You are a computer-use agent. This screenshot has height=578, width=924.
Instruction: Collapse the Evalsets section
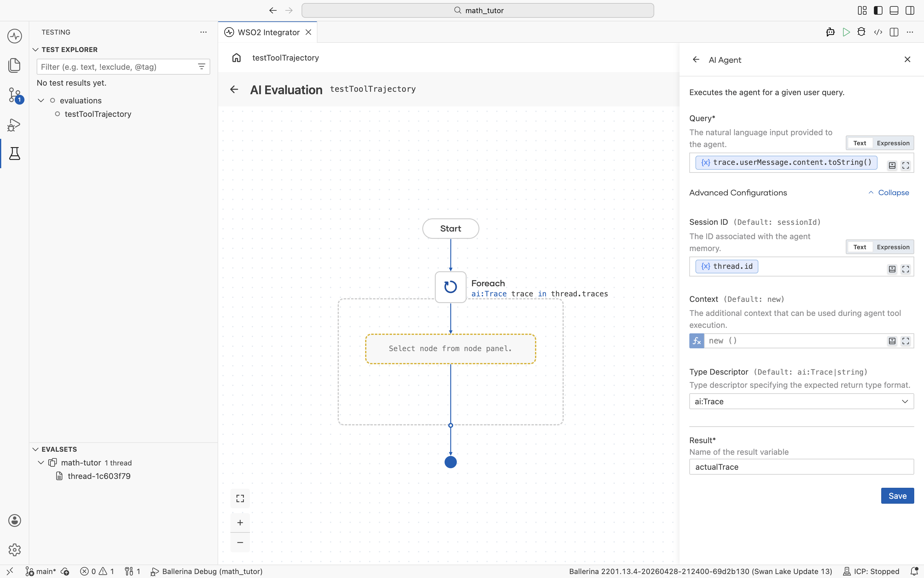click(35, 449)
